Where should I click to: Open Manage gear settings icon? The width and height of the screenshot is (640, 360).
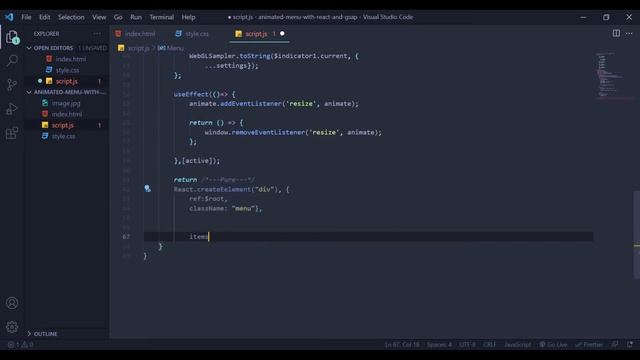pyautogui.click(x=12, y=327)
